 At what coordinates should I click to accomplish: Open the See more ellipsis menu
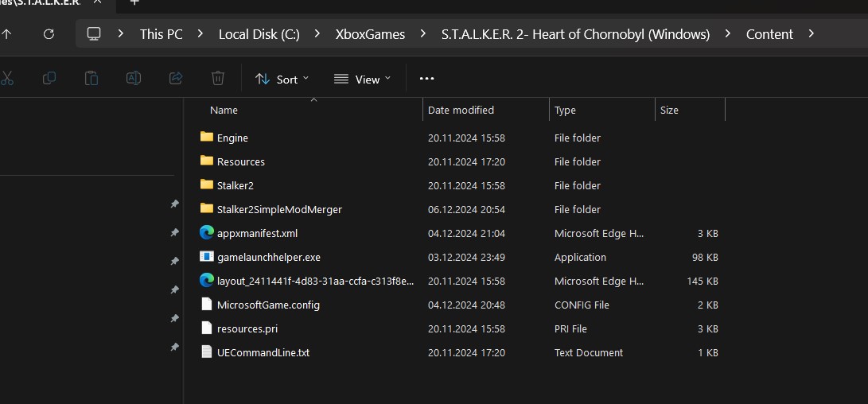426,79
